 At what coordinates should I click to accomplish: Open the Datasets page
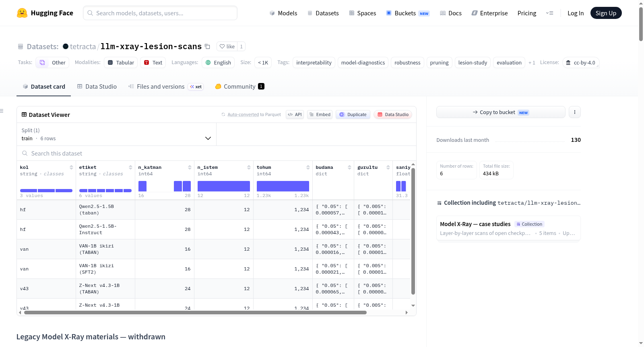click(x=323, y=13)
